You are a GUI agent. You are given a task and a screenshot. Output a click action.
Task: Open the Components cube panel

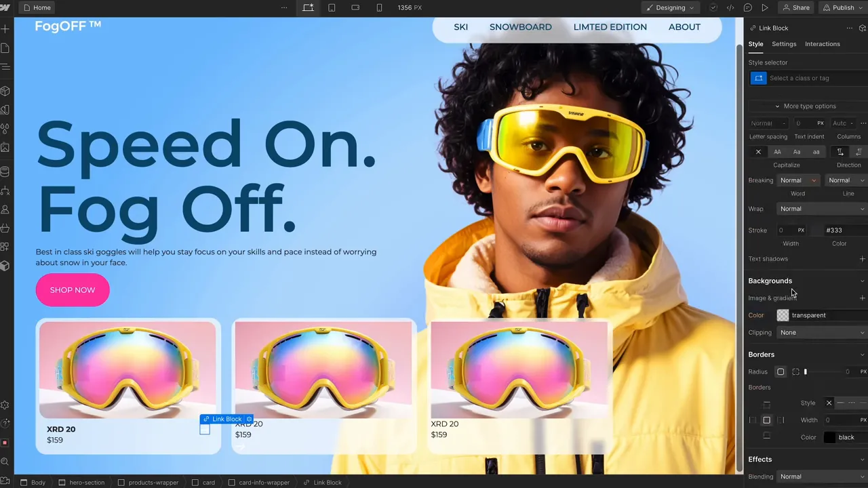click(x=5, y=91)
